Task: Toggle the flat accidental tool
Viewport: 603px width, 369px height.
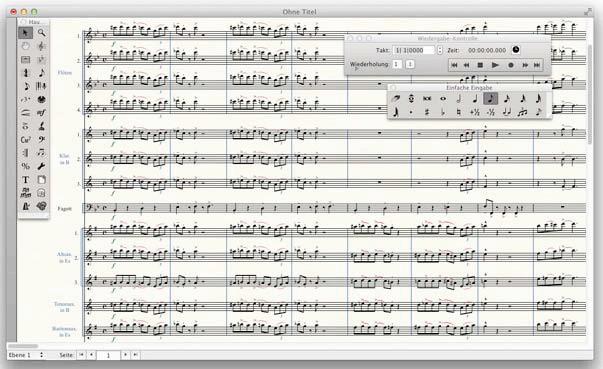Action: [x=443, y=112]
